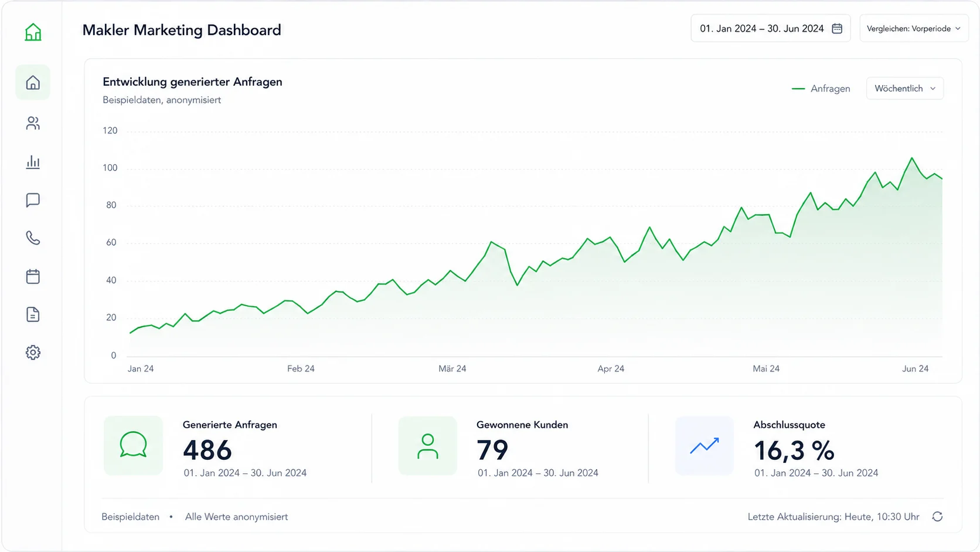This screenshot has width=980, height=552.
Task: Click the value 486
Action: pyautogui.click(x=207, y=450)
